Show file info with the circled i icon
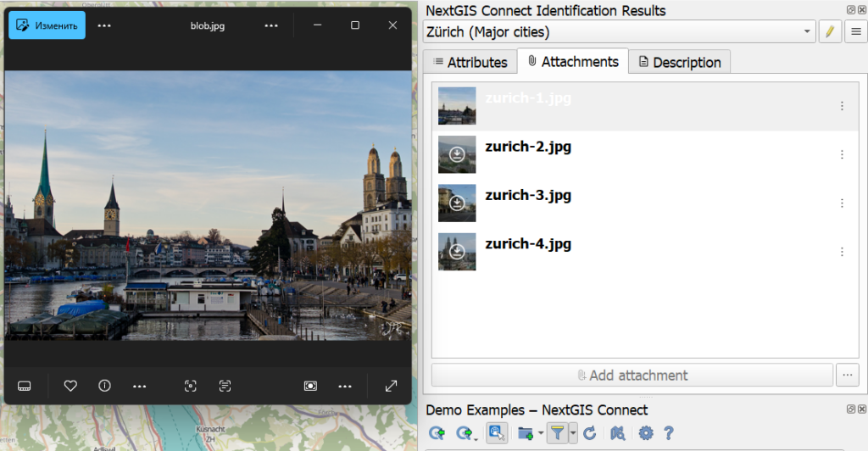 click(104, 386)
